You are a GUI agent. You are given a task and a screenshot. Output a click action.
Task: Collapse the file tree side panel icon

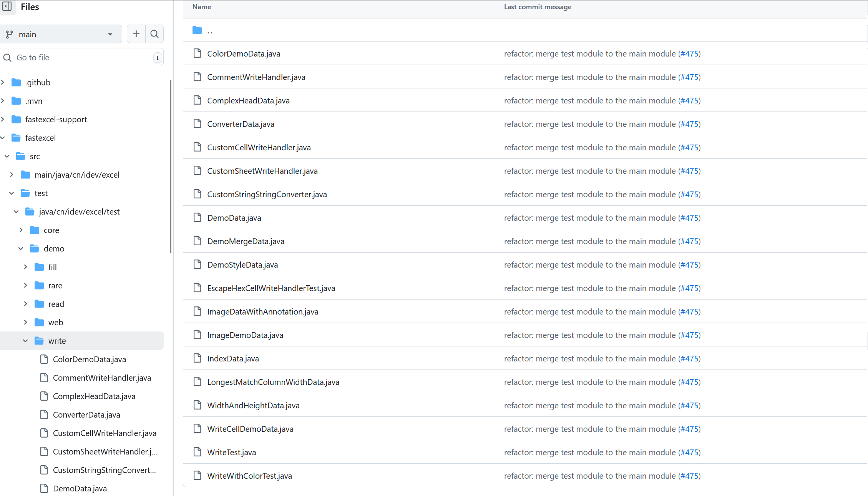point(7,7)
